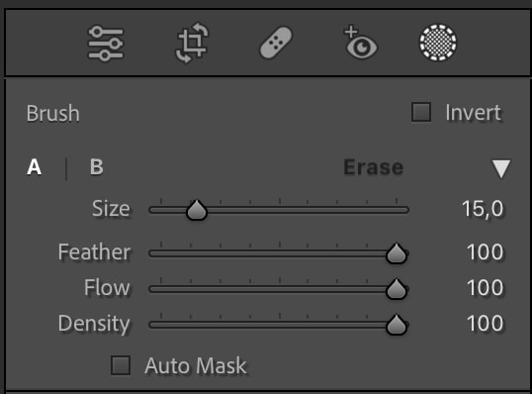Switch to brush preset A
This screenshot has height=394, width=532.
[35, 167]
